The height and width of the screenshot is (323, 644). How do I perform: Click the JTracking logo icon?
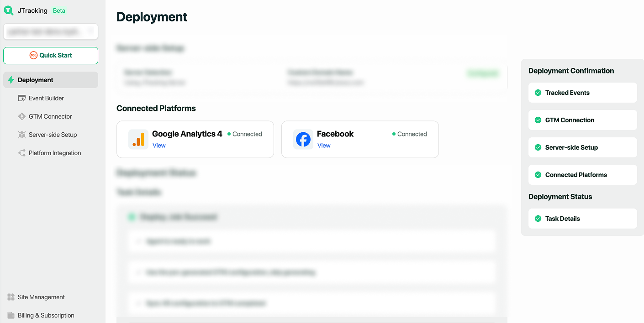(9, 10)
